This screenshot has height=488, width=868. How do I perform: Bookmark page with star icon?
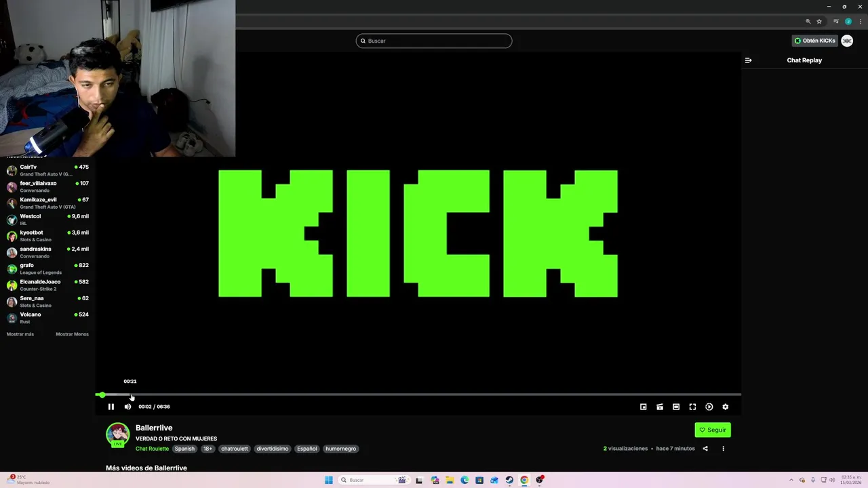point(819,21)
